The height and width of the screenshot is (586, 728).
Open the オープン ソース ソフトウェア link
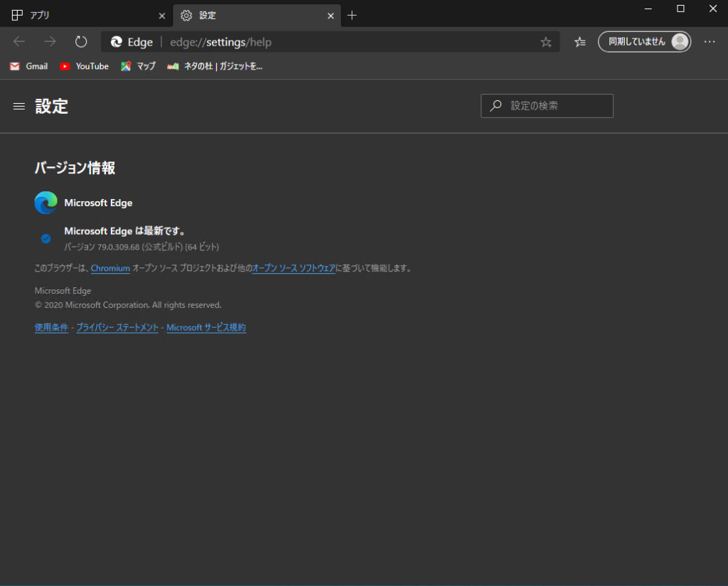click(x=294, y=268)
